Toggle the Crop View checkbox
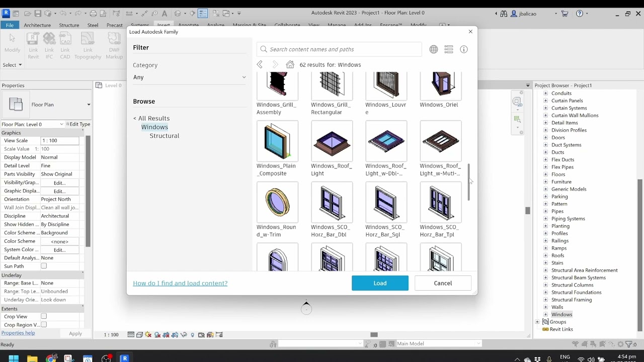The image size is (644, 362). pos(44,316)
